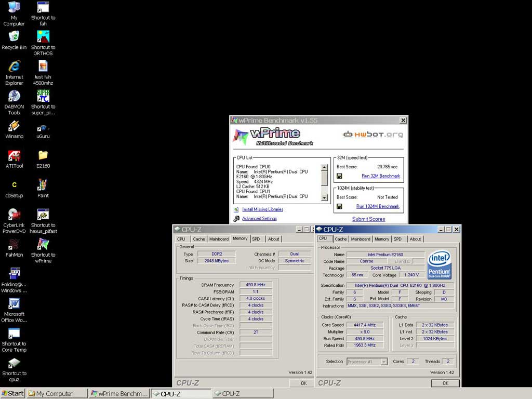The width and height of the screenshot is (532, 399).
Task: Click Install Missing Libraries link
Action: click(262, 210)
